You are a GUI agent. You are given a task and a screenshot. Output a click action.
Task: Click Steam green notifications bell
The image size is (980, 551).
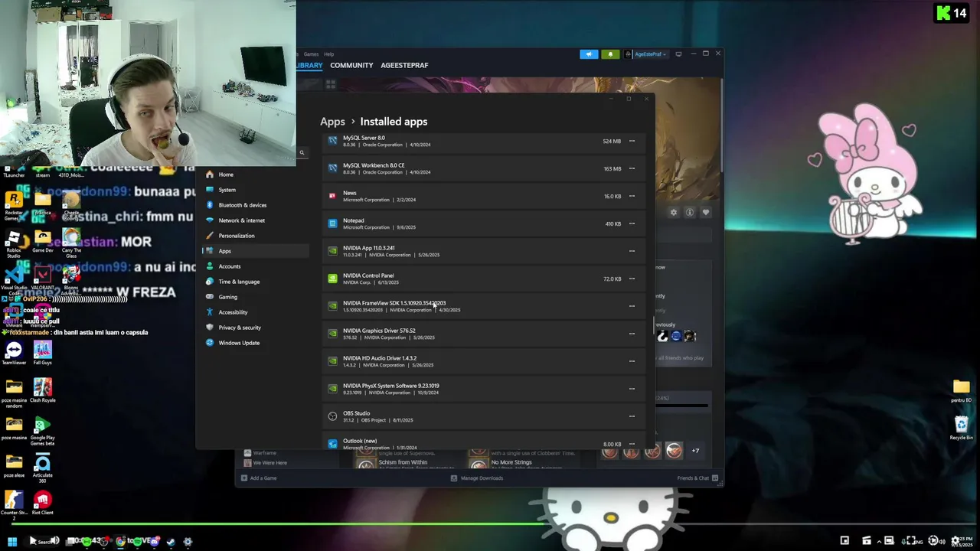pyautogui.click(x=610, y=54)
